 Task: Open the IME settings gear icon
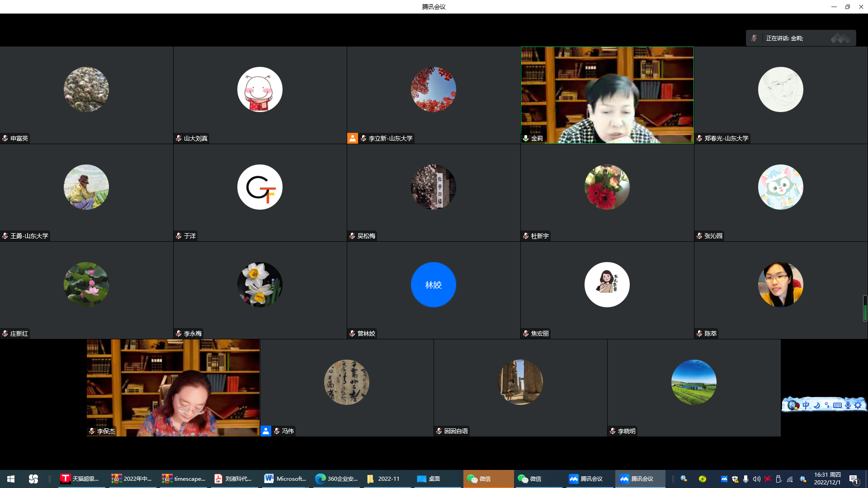(x=858, y=405)
